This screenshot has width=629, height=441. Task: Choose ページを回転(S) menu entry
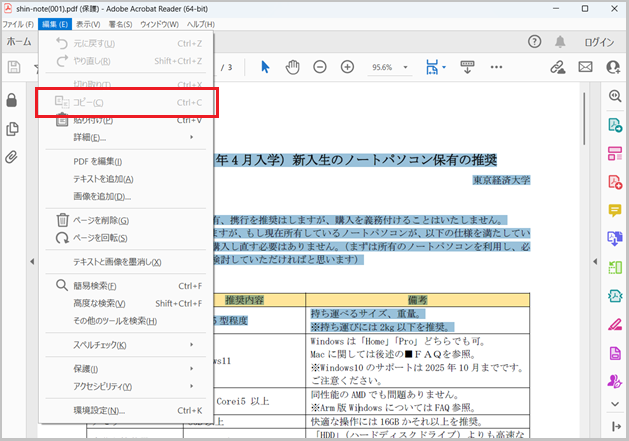coord(126,238)
